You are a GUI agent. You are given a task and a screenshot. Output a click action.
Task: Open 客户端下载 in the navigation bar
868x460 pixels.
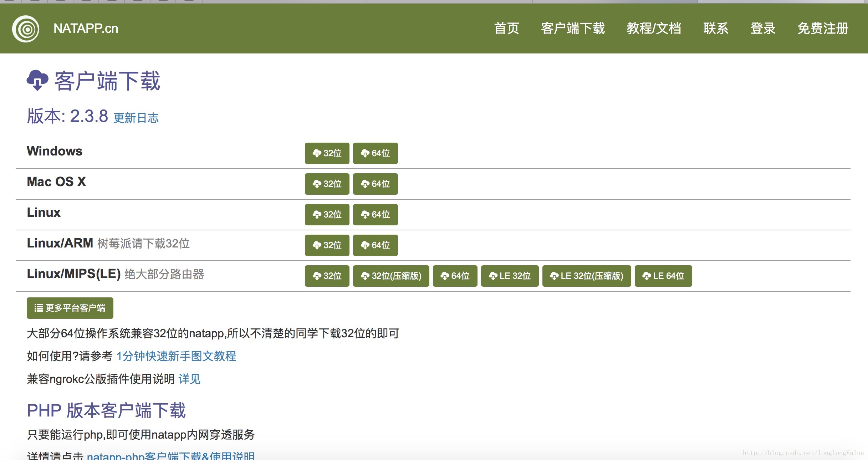573,29
